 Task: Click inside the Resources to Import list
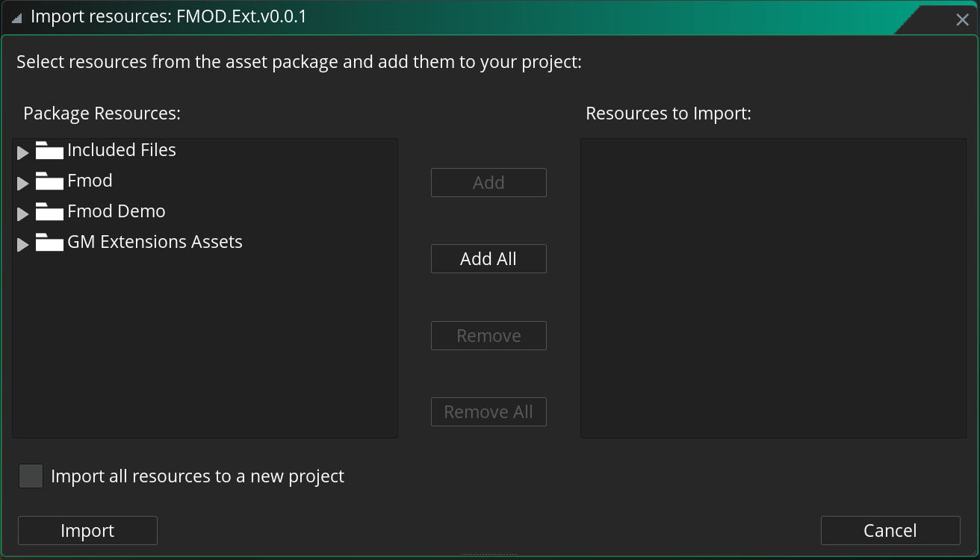click(x=773, y=288)
